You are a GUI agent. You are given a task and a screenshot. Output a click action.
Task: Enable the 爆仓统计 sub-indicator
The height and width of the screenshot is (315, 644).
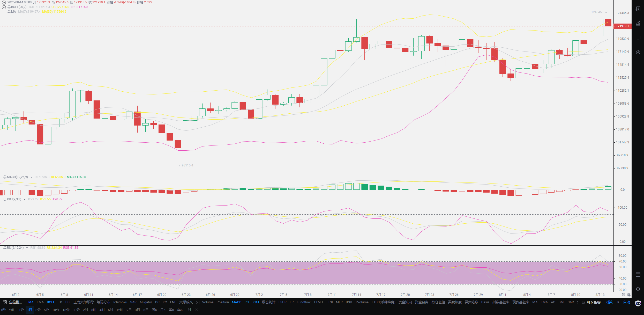pyautogui.click(x=268, y=302)
